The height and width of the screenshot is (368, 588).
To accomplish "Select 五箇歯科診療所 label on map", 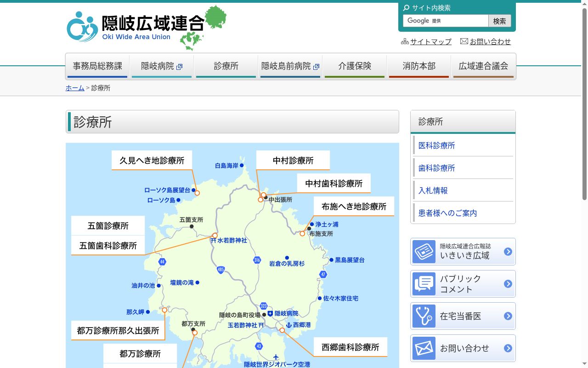I will tap(108, 246).
